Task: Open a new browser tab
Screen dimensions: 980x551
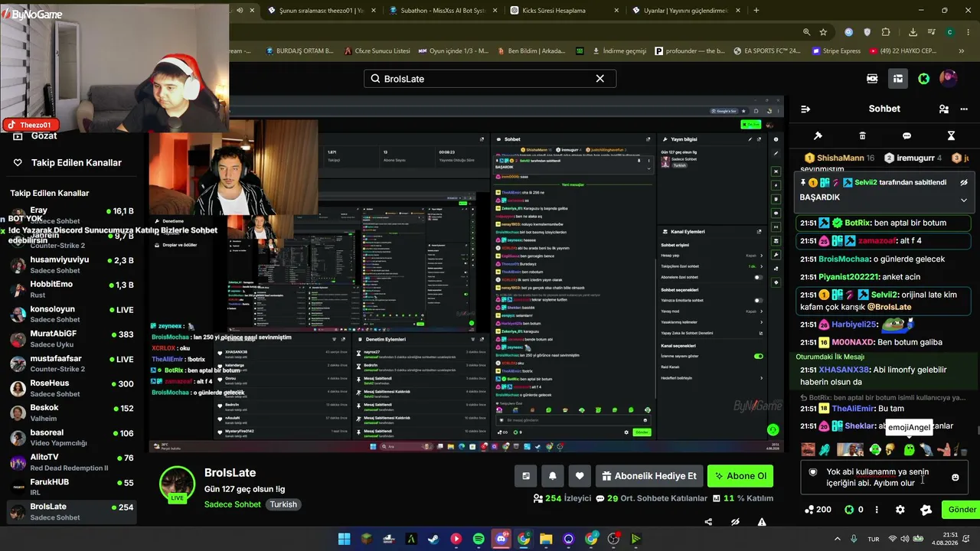Action: tap(756, 11)
